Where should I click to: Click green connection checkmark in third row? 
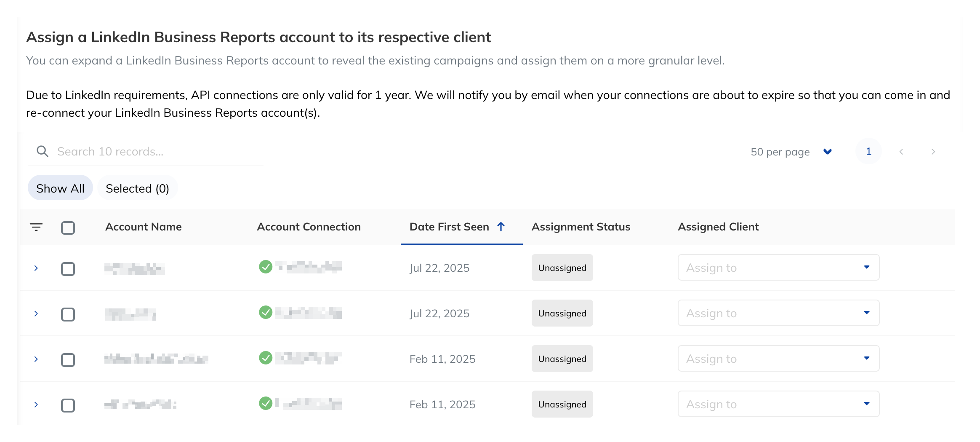pos(266,358)
